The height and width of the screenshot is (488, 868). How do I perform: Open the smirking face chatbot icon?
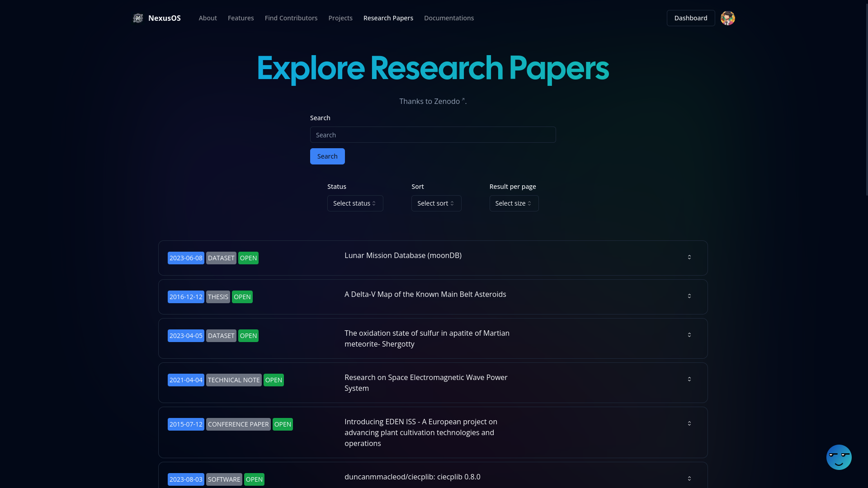(x=839, y=457)
